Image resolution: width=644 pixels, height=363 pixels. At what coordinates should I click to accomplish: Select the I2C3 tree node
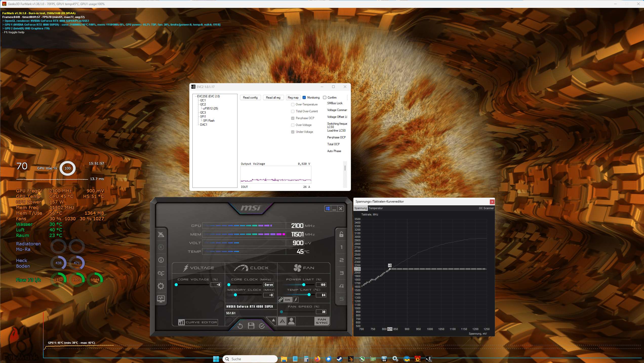pos(203,113)
